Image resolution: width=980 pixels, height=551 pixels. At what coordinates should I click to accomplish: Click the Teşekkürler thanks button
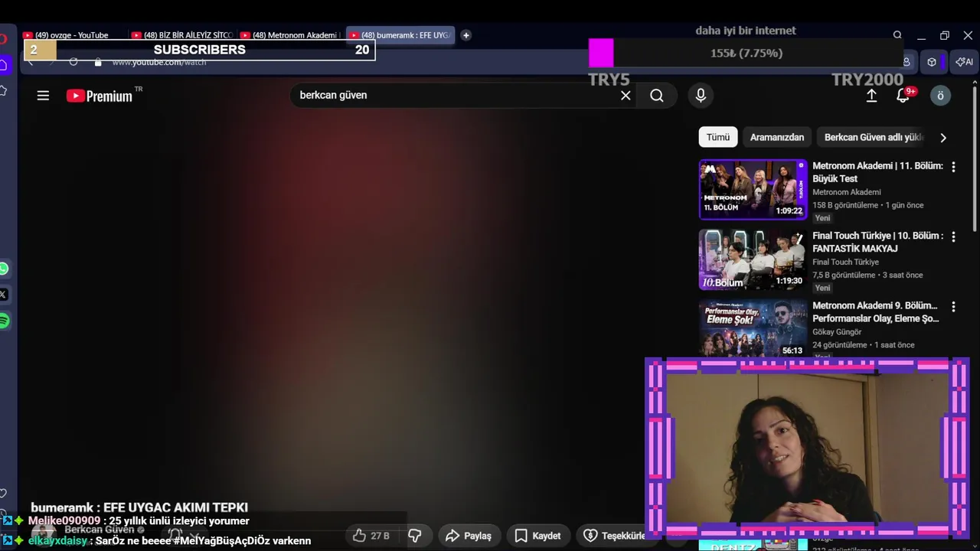(x=613, y=536)
